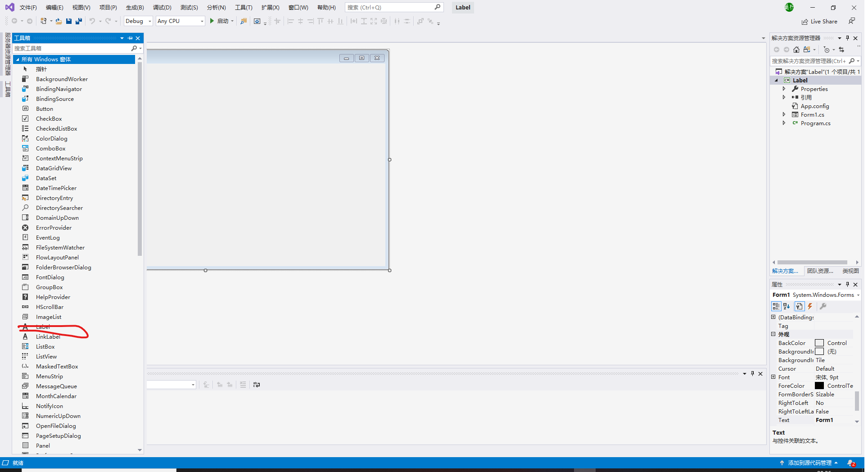The height and width of the screenshot is (472, 868).
Task: Unpin the 属性 panel with its pin icon
Action: 848,284
